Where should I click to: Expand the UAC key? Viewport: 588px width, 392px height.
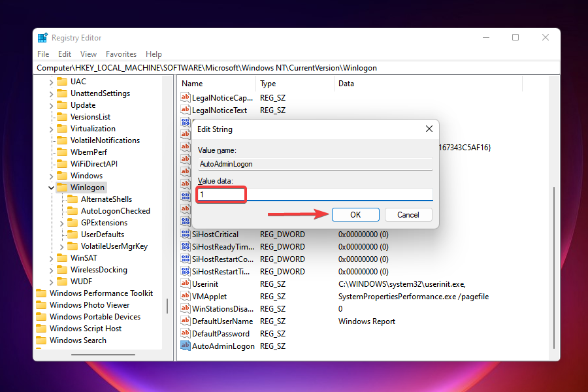[51, 82]
